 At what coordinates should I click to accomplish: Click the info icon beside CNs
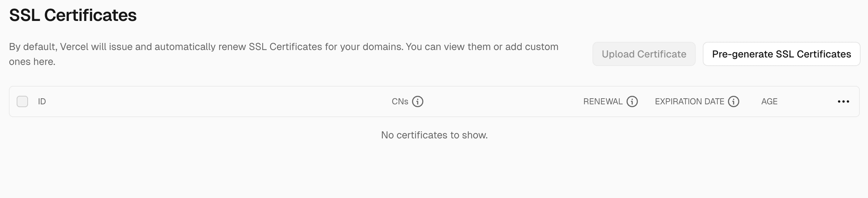[x=417, y=101]
